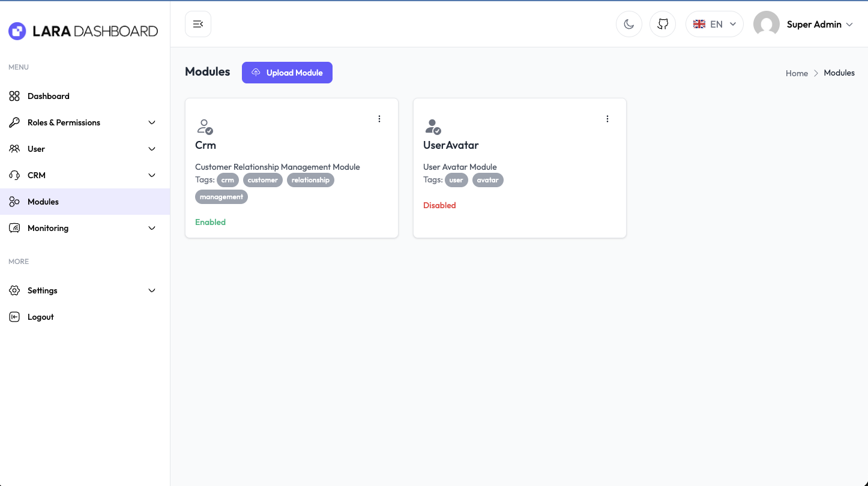Click the Super Admin avatar image
The height and width of the screenshot is (486, 868).
[766, 24]
